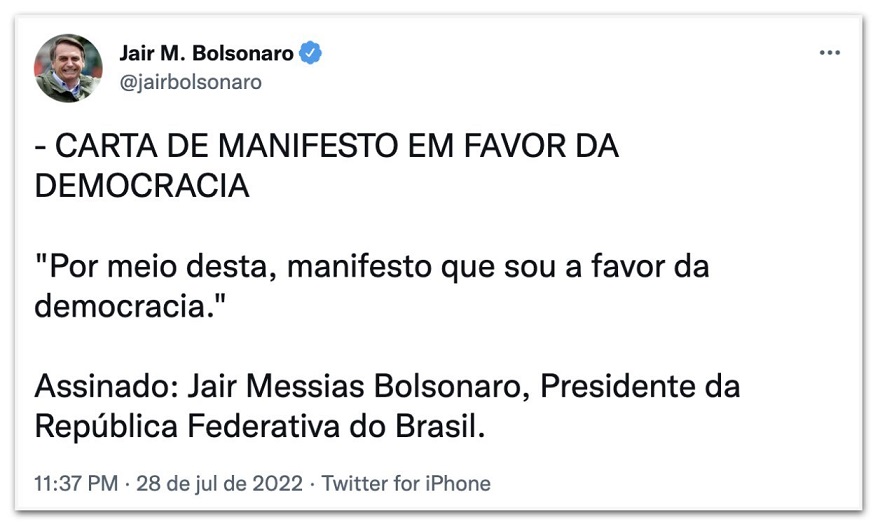Click the Twitter for iPhone source label
This screenshot has height=531, width=880.
tap(406, 484)
